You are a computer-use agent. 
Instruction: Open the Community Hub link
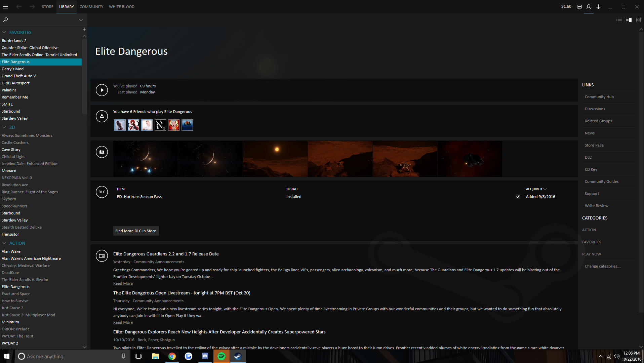click(x=599, y=97)
